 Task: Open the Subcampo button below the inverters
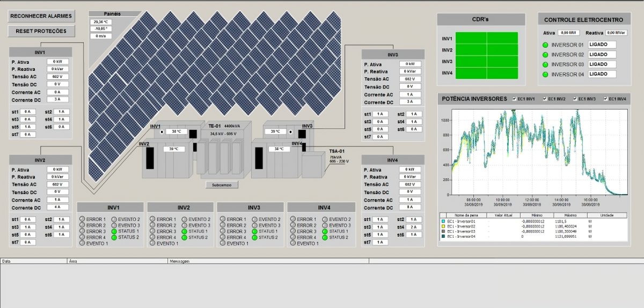[222, 185]
